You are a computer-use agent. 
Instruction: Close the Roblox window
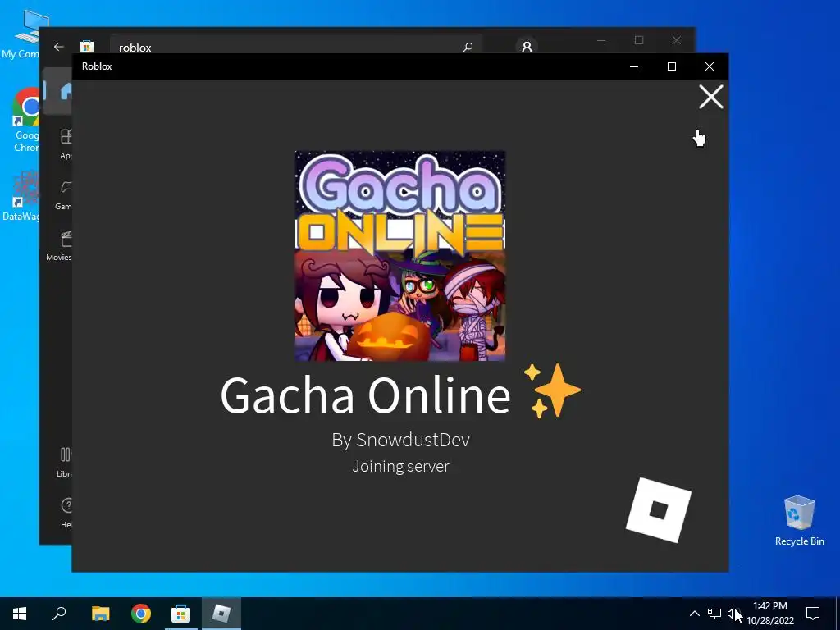[710, 66]
